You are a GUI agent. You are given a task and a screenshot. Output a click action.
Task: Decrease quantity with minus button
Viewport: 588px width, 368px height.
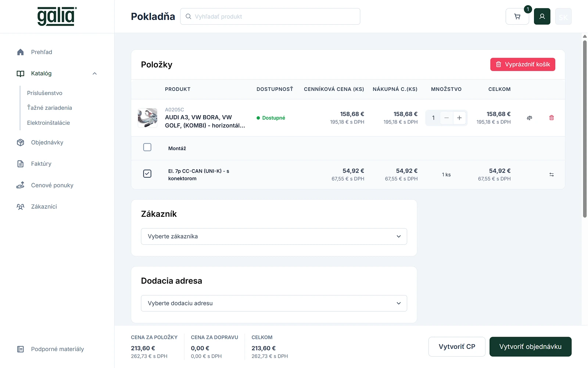[x=447, y=118]
